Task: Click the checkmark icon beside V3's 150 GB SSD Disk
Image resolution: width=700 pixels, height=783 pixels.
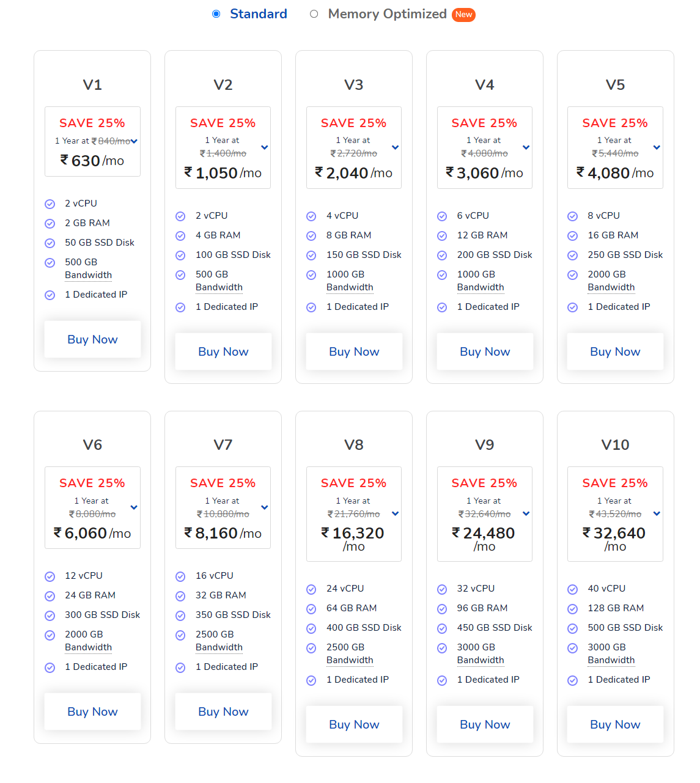Action: (311, 255)
